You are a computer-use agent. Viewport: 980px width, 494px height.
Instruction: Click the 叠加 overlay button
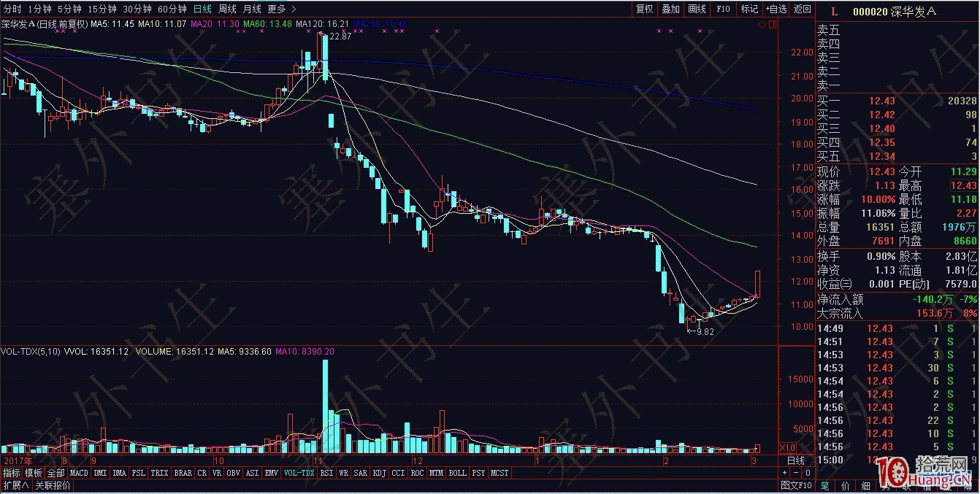[x=670, y=9]
